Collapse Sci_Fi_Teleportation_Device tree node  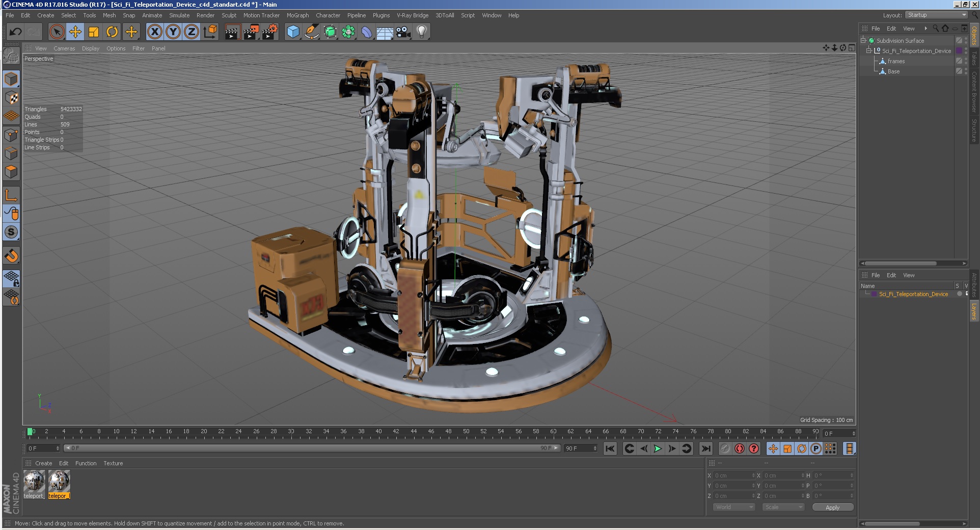pyautogui.click(x=869, y=51)
